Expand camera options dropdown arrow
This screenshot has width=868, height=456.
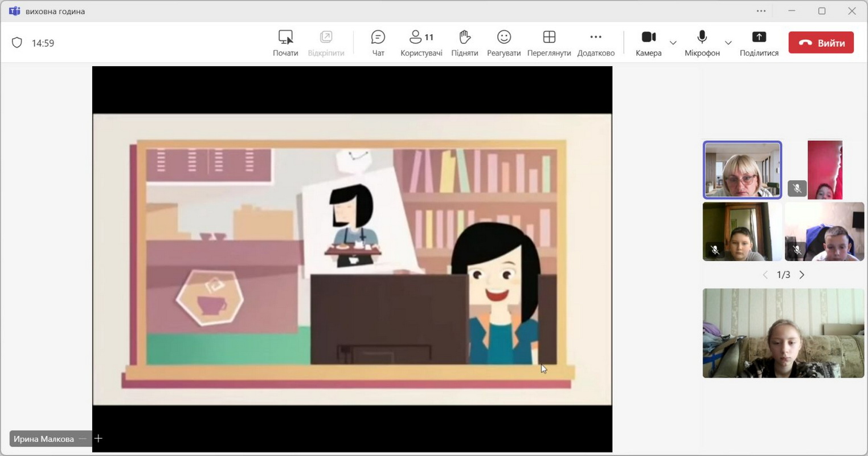click(x=673, y=43)
